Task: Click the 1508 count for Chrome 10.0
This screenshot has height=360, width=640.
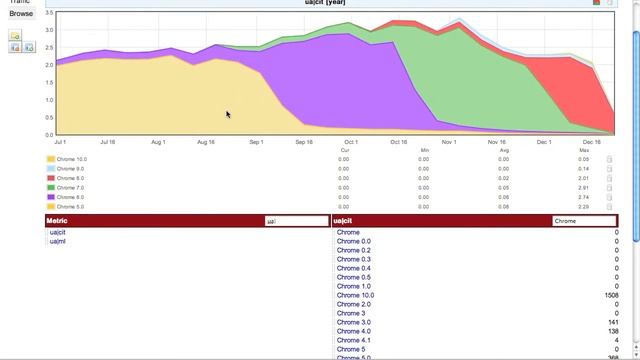Action: tap(611, 295)
